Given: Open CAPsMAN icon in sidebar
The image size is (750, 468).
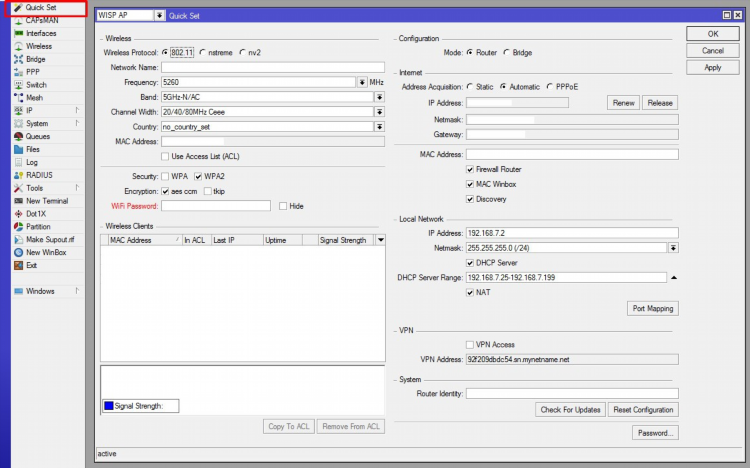Looking at the screenshot, I should (x=18, y=21).
